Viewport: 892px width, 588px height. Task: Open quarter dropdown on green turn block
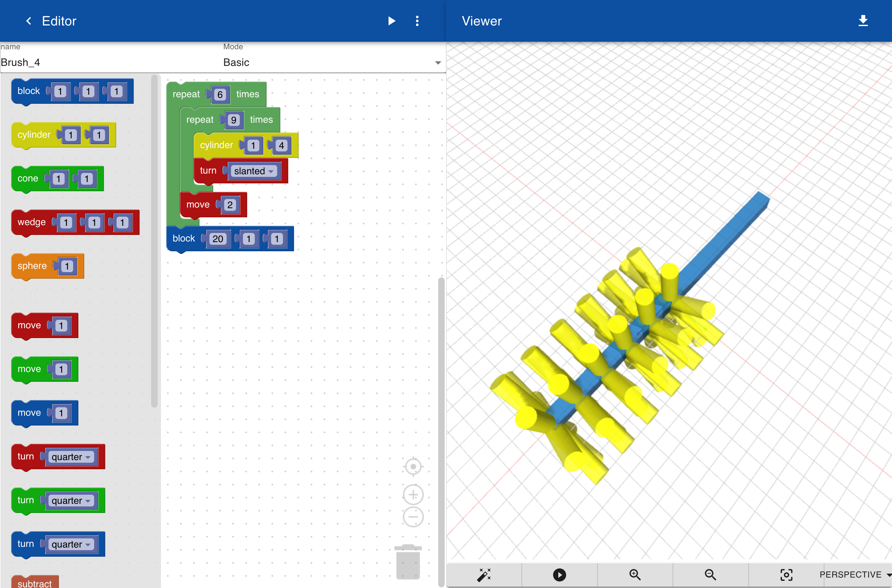pyautogui.click(x=71, y=501)
